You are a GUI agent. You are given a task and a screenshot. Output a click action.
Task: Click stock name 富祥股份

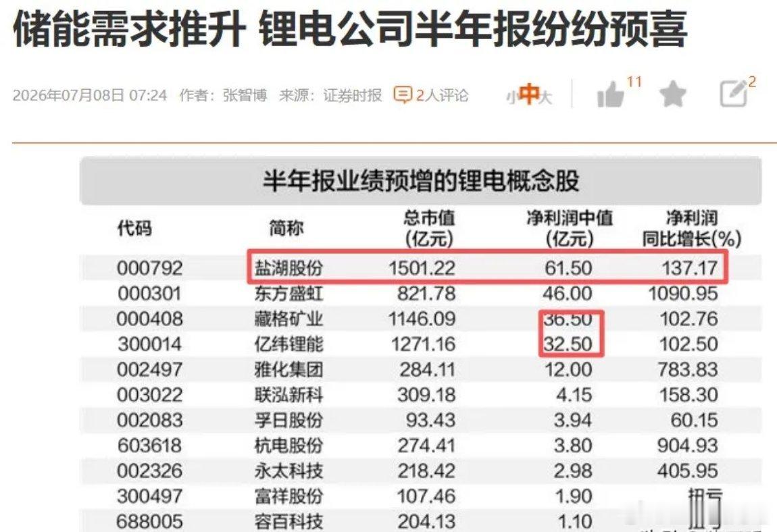pyautogui.click(x=289, y=496)
